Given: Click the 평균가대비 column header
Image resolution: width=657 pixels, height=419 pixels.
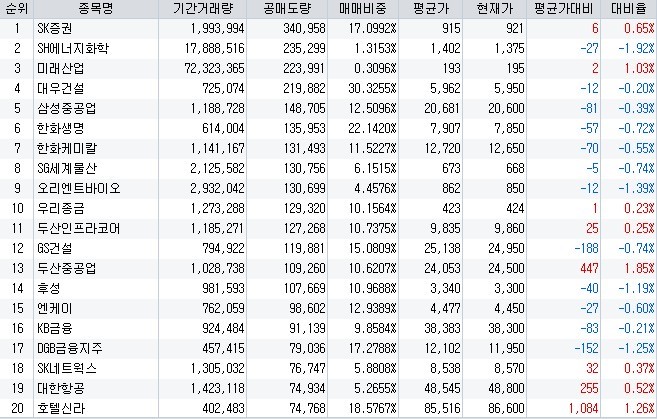Looking at the screenshot, I should pyautogui.click(x=564, y=8).
